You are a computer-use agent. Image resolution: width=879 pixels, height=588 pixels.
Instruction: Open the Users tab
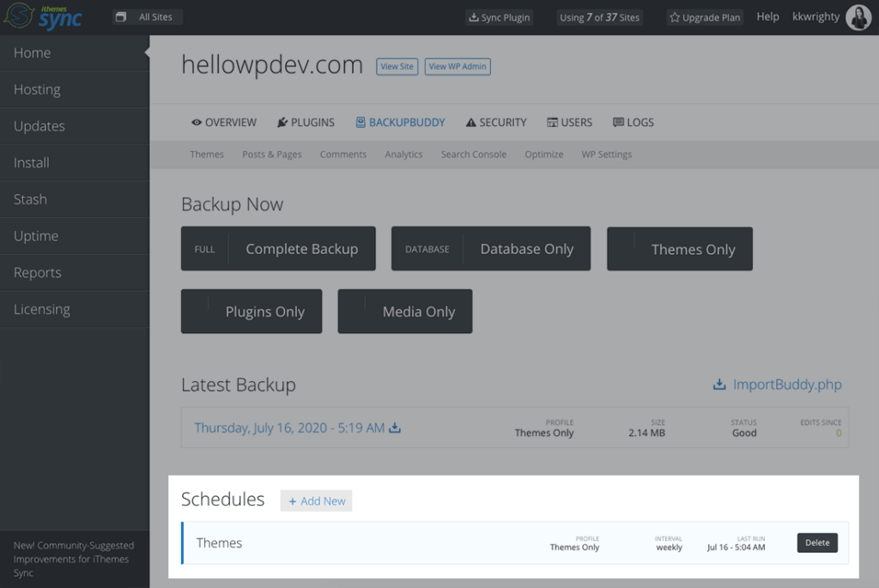(x=570, y=122)
